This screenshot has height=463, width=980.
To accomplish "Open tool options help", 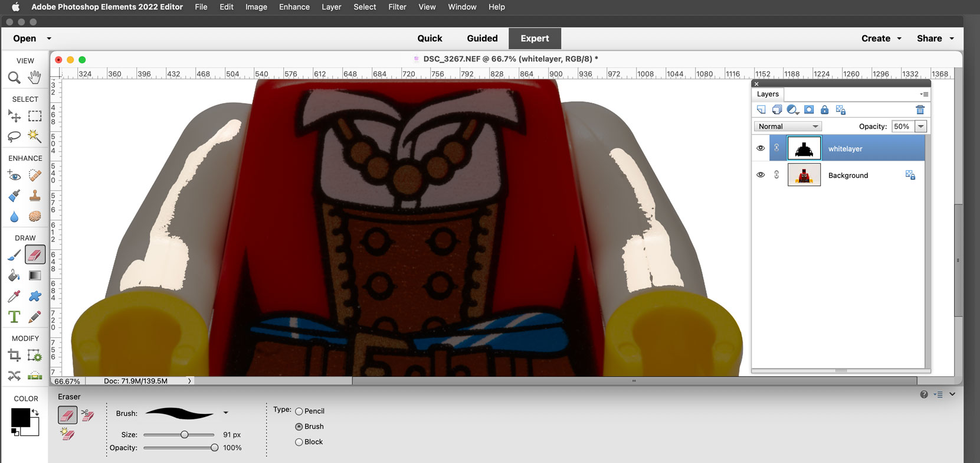I will [924, 394].
